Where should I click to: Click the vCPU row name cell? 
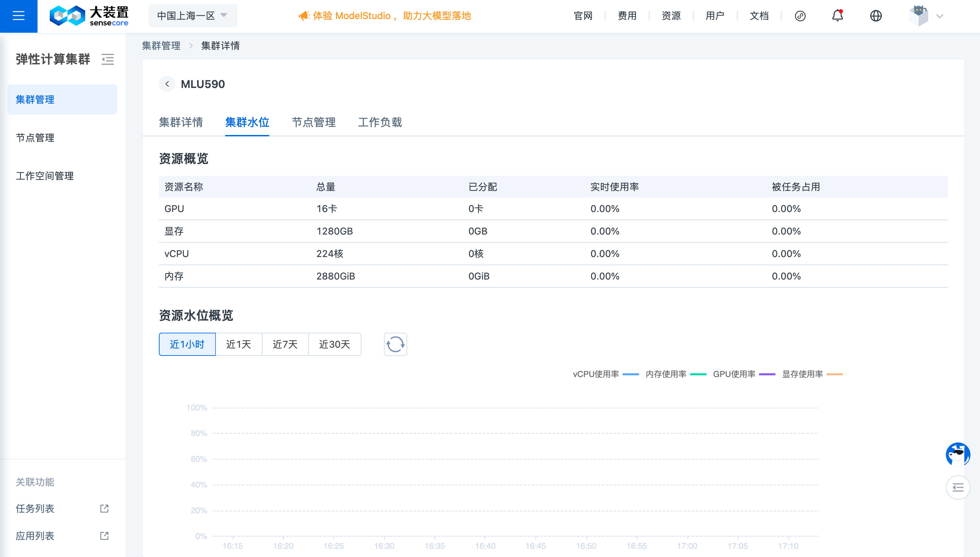tap(176, 254)
